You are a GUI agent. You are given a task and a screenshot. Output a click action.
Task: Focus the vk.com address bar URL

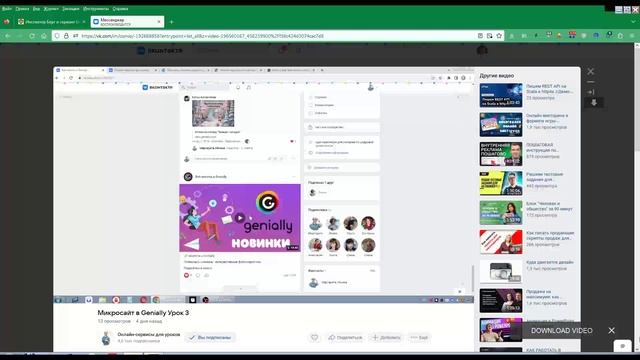tap(202, 36)
